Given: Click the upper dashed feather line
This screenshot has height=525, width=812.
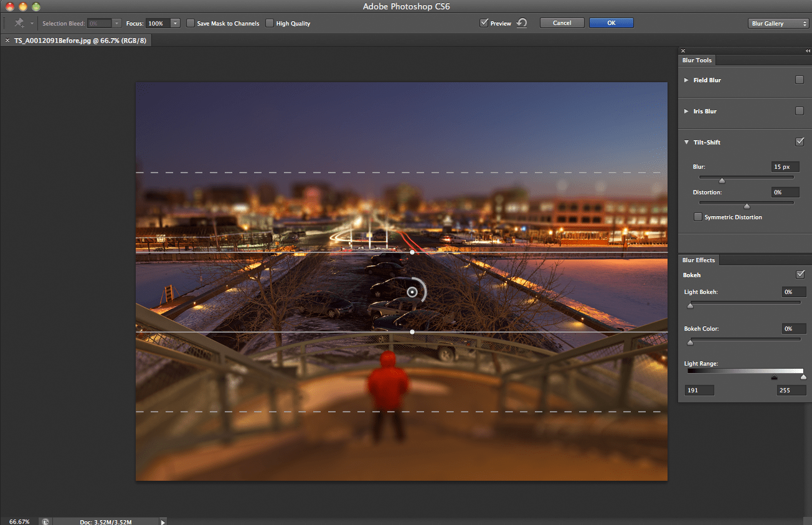Looking at the screenshot, I should point(402,173).
